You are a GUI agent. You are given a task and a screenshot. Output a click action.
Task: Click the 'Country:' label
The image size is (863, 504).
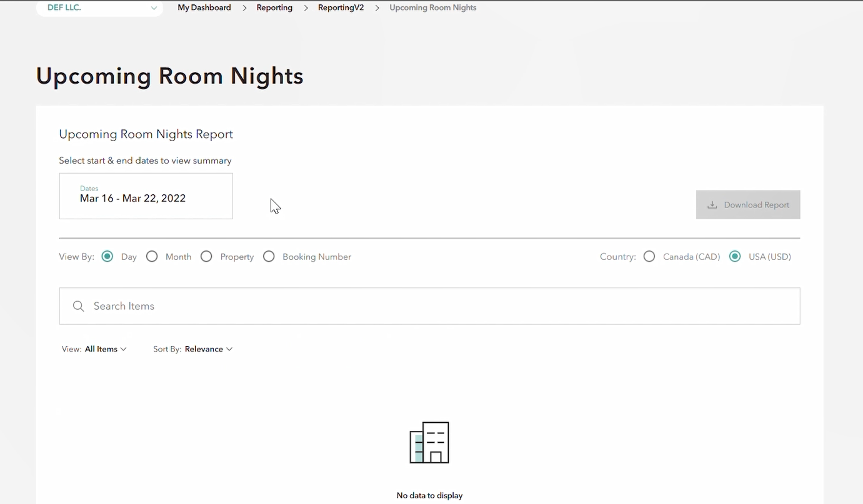pyautogui.click(x=618, y=257)
